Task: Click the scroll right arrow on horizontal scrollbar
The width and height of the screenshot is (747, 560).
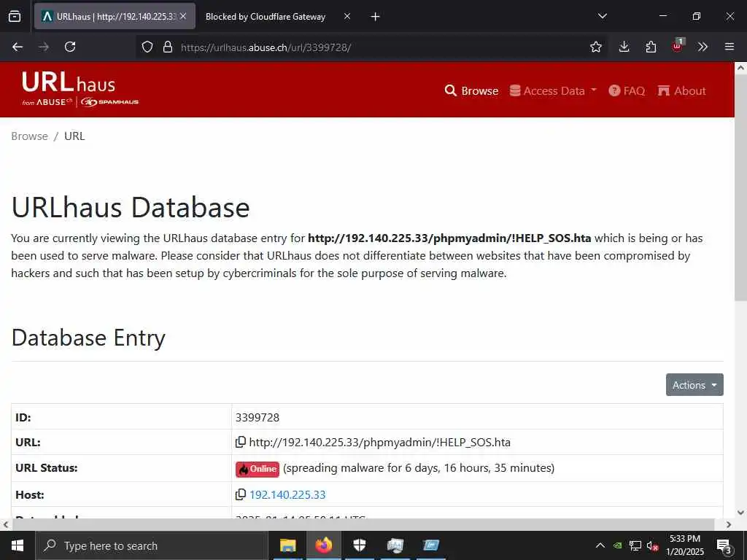Action: [x=729, y=524]
